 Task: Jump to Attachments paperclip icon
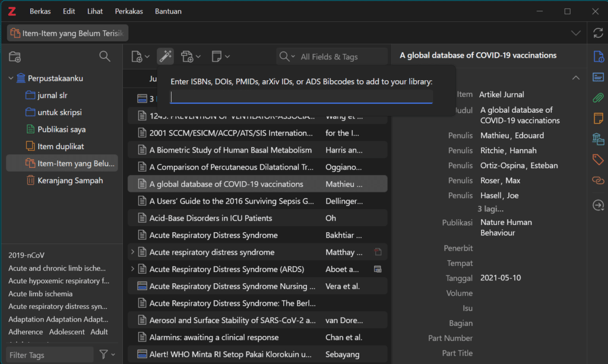(598, 98)
